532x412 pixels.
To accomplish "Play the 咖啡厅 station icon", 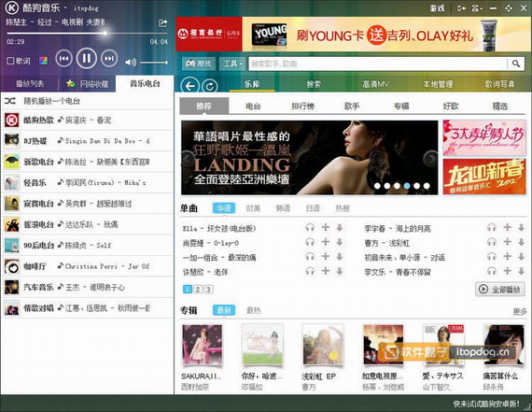I will click(11, 266).
